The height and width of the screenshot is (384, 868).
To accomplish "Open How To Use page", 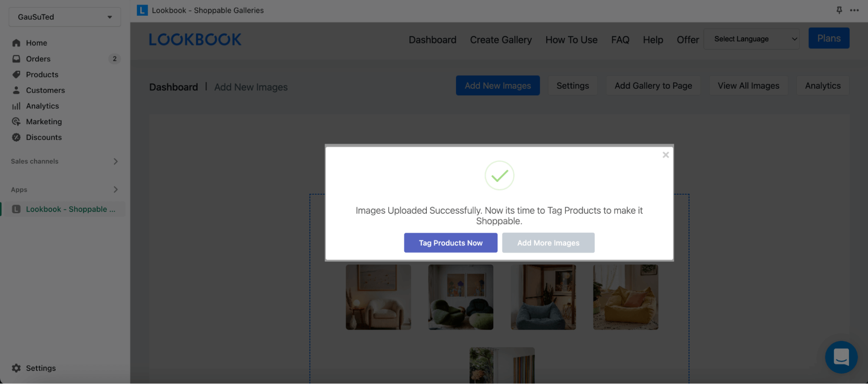I will click(571, 40).
